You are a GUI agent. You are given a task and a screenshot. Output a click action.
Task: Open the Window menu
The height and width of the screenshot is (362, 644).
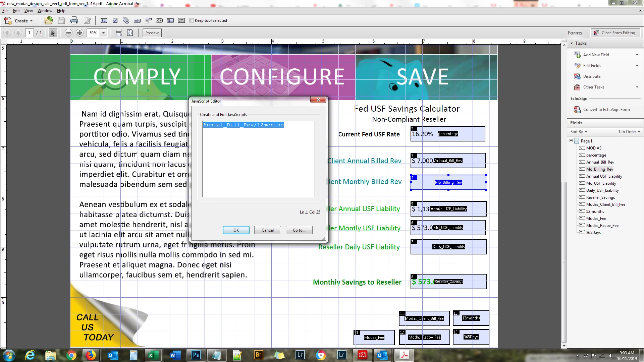pyautogui.click(x=45, y=11)
